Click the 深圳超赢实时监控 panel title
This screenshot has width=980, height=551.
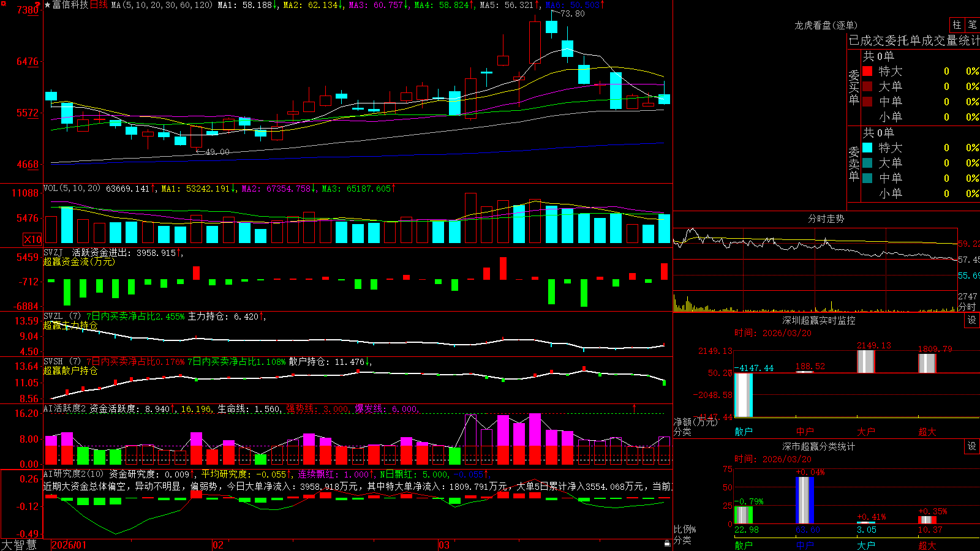[x=818, y=320]
